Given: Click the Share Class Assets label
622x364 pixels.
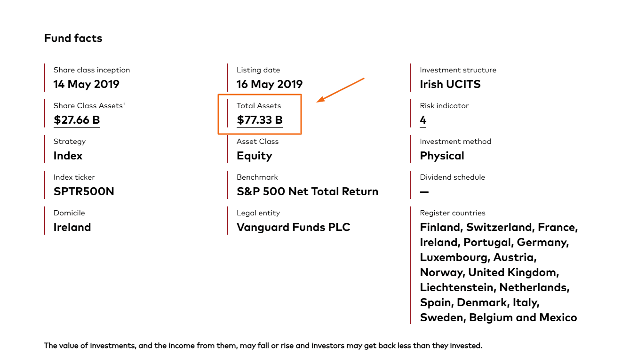Looking at the screenshot, I should (89, 106).
